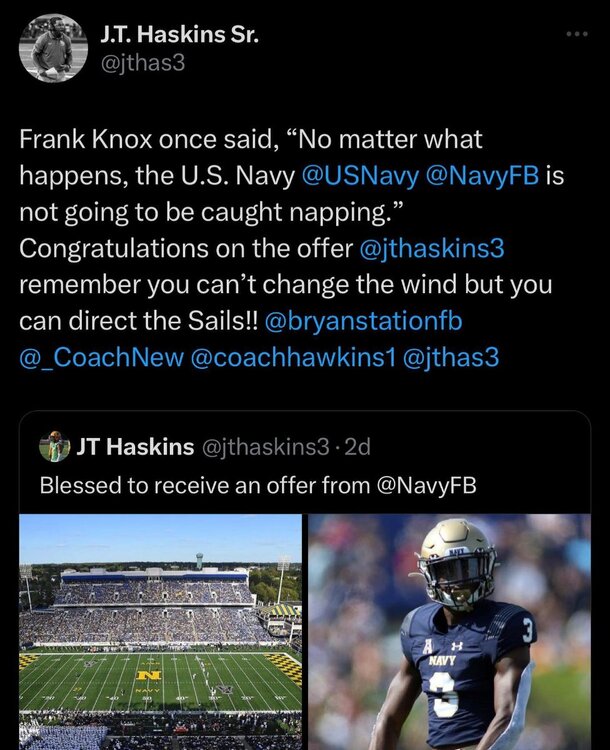Select the Frank Knox quote tweet text
The width and height of the screenshot is (610, 750).
pyautogui.click(x=292, y=248)
